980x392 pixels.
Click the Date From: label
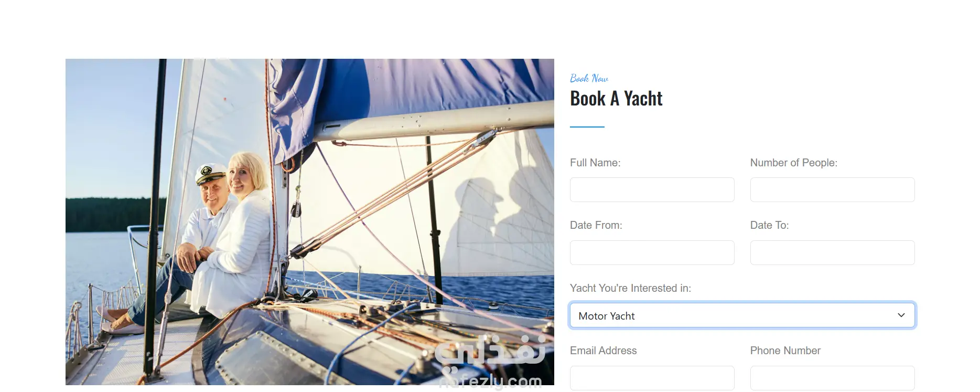click(x=596, y=225)
